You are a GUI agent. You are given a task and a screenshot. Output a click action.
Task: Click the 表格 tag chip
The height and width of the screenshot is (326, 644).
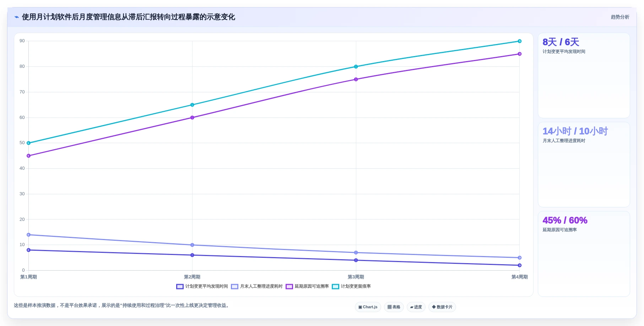[x=394, y=307]
